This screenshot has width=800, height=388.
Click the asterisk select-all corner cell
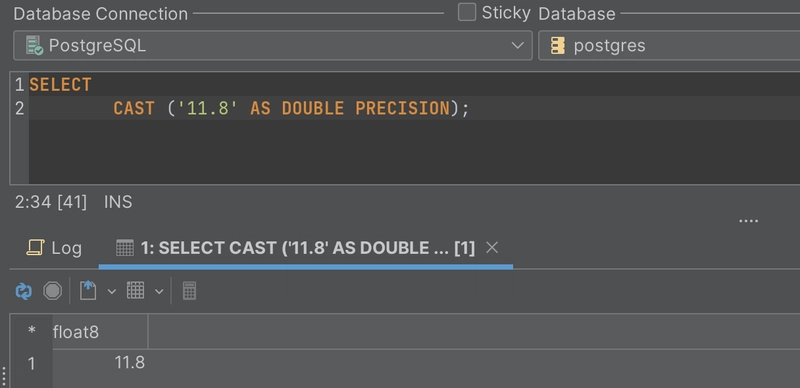pos(31,332)
